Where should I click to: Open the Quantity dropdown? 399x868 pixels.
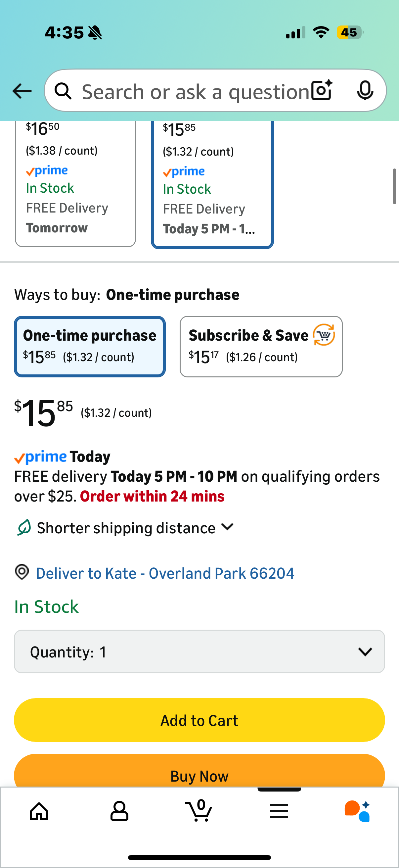point(199,652)
